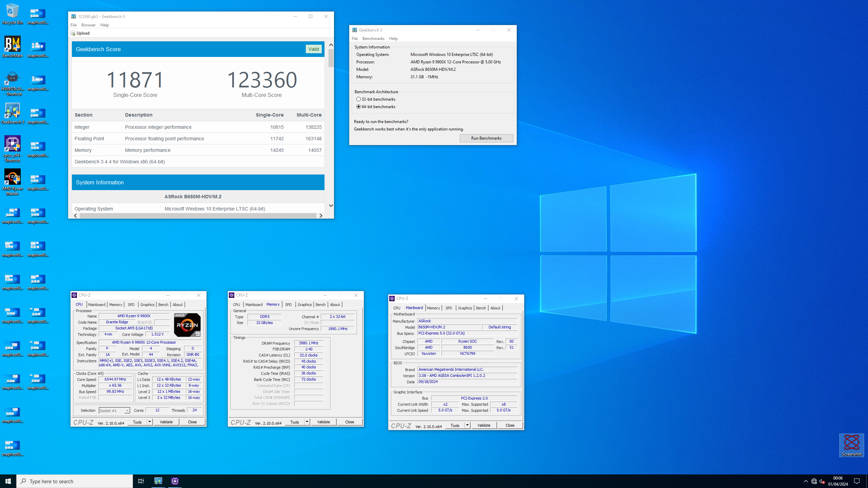Open File menu in the Geekbench 3 launcher window
The width and height of the screenshot is (868, 488).
pos(355,39)
